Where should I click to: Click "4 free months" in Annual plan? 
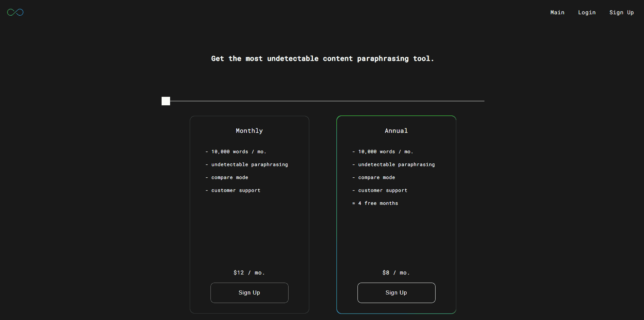(x=381, y=203)
